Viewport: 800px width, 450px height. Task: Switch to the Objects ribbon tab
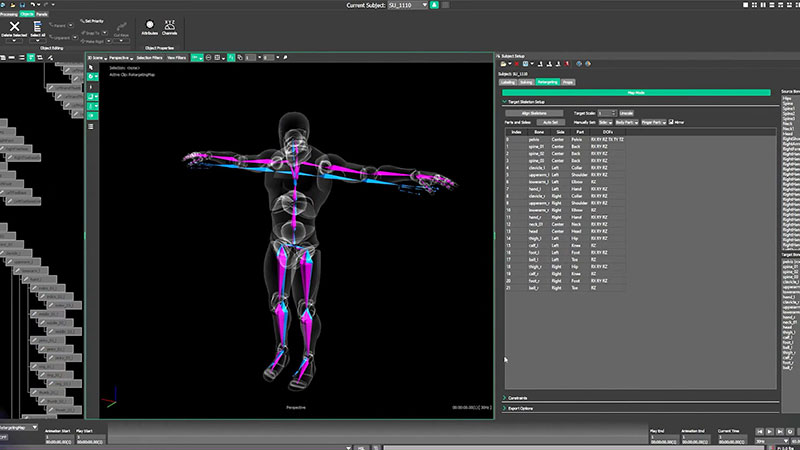(27, 14)
